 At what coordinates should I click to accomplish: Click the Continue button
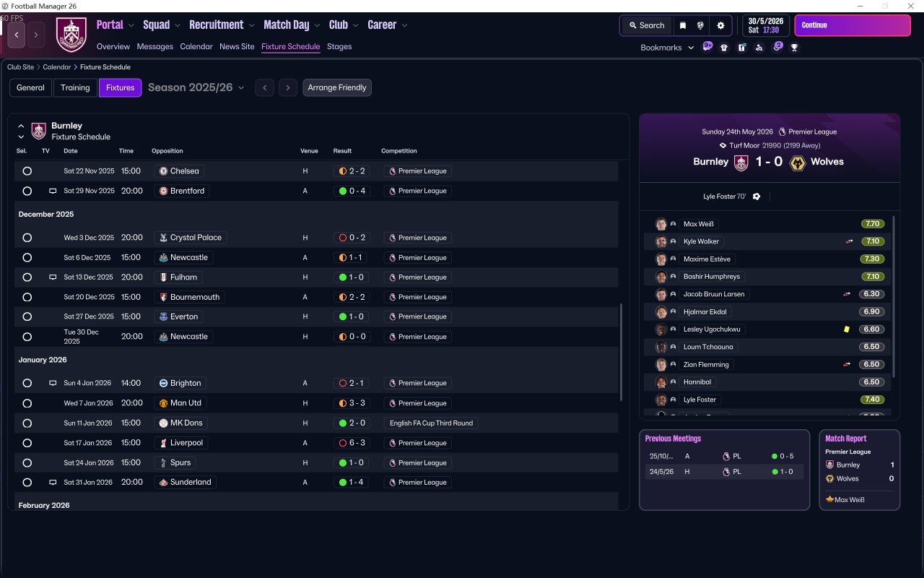coord(853,25)
